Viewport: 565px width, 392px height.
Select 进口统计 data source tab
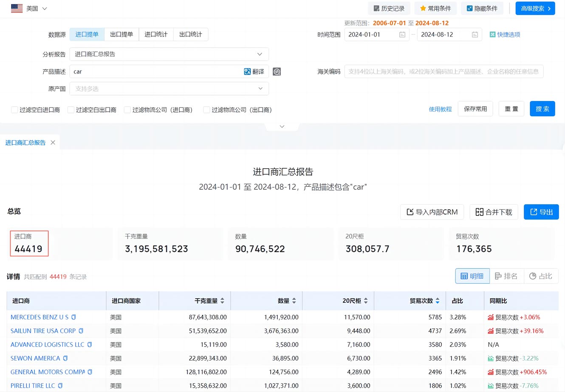(x=156, y=34)
